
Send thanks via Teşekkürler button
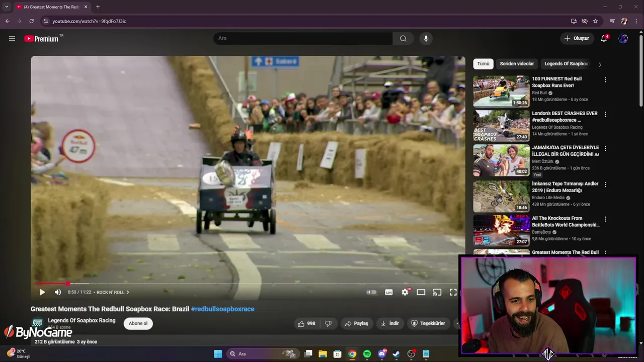[428, 323]
